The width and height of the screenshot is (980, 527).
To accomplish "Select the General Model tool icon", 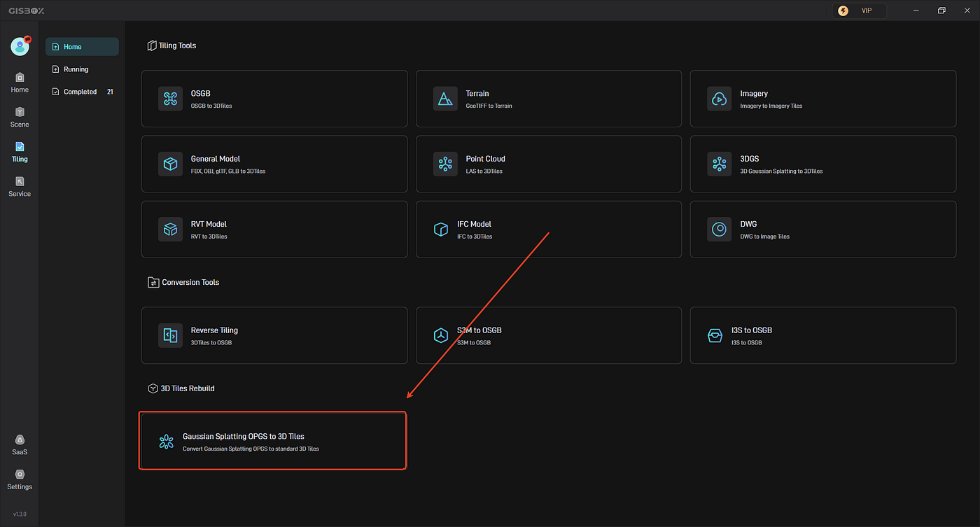I will (170, 164).
